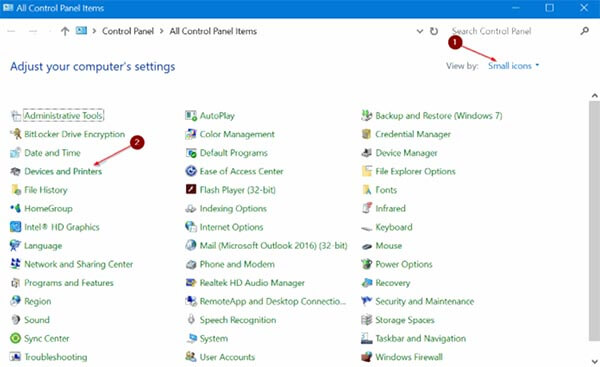The height and width of the screenshot is (367, 600).
Task: Open the View by Small icons dropdown
Action: click(x=514, y=66)
